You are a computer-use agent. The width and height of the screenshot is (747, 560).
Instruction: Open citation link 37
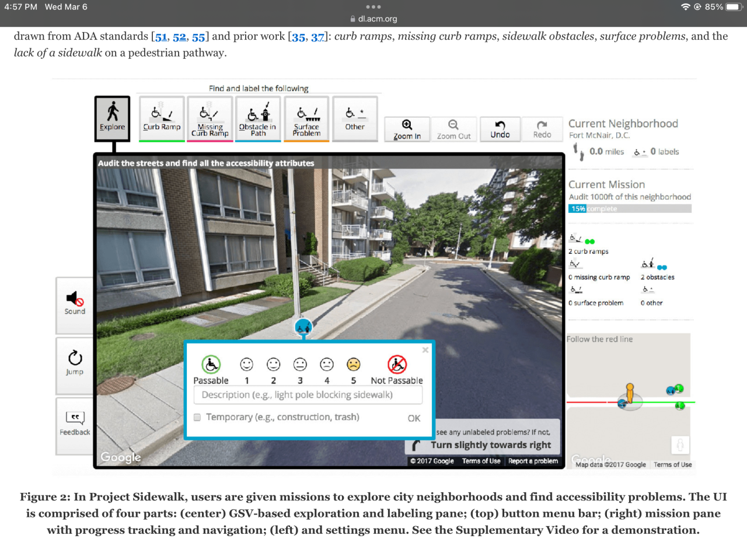(317, 37)
